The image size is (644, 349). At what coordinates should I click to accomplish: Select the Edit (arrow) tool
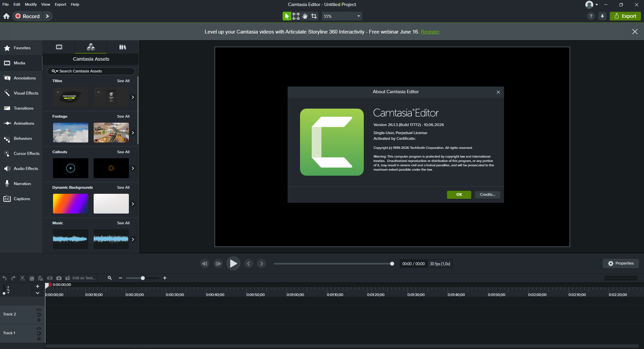287,16
